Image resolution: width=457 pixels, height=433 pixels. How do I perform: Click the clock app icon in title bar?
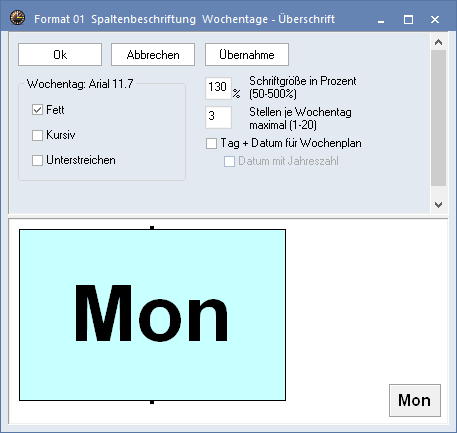pos(17,18)
